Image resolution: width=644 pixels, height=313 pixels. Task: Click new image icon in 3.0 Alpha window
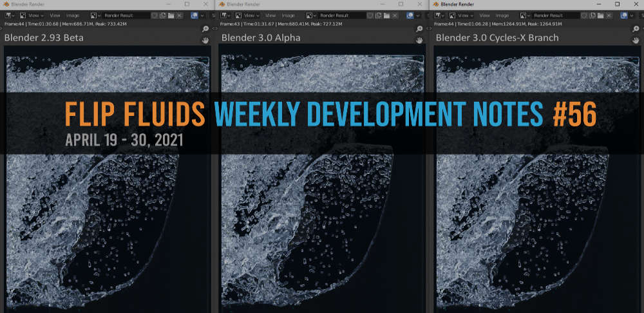(378, 15)
